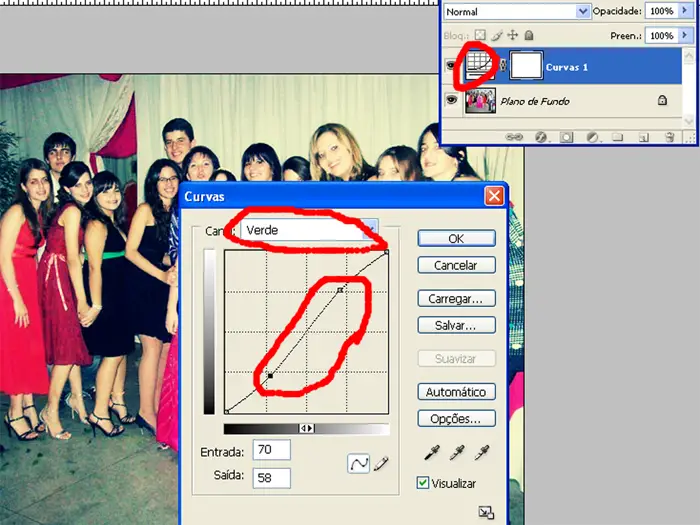Create new adjustment layer icon
The width and height of the screenshot is (700, 525).
[x=592, y=136]
